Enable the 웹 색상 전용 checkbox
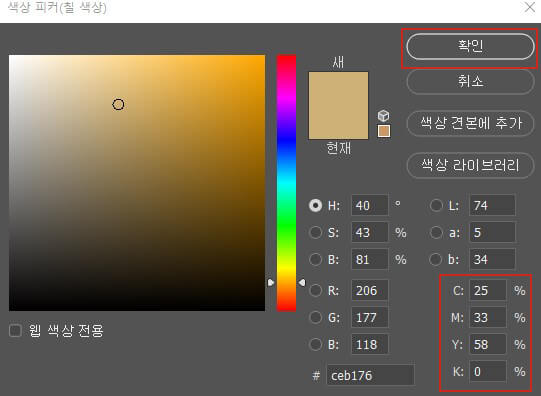The height and width of the screenshot is (396, 541). pos(15,330)
